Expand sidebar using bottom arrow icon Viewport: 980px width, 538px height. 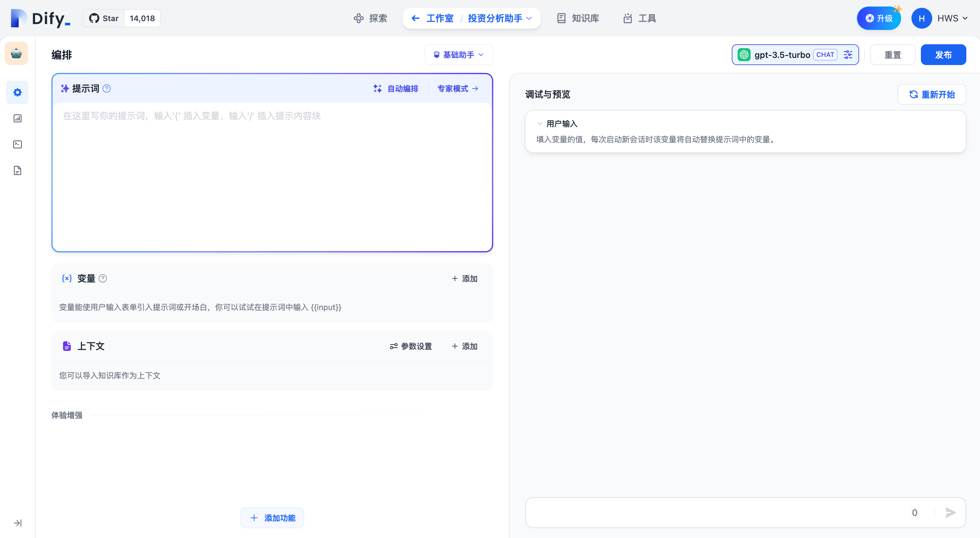click(18, 523)
